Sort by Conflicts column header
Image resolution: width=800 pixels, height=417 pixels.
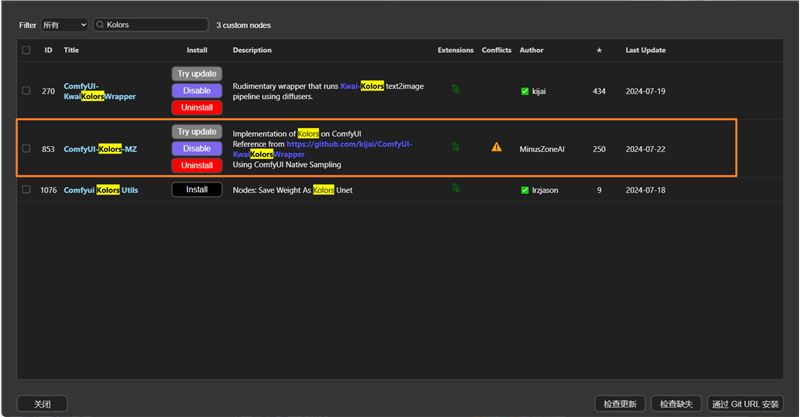click(496, 50)
